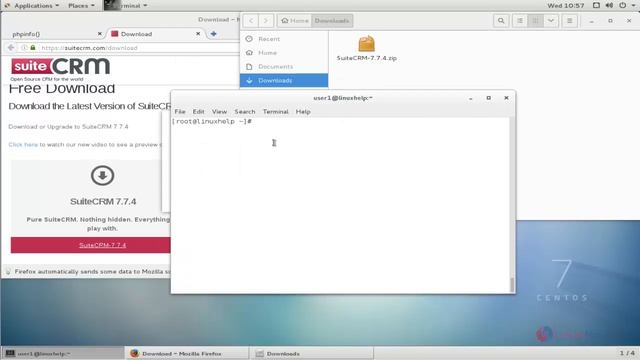
Task: Open the terminal Help menu
Action: click(303, 111)
